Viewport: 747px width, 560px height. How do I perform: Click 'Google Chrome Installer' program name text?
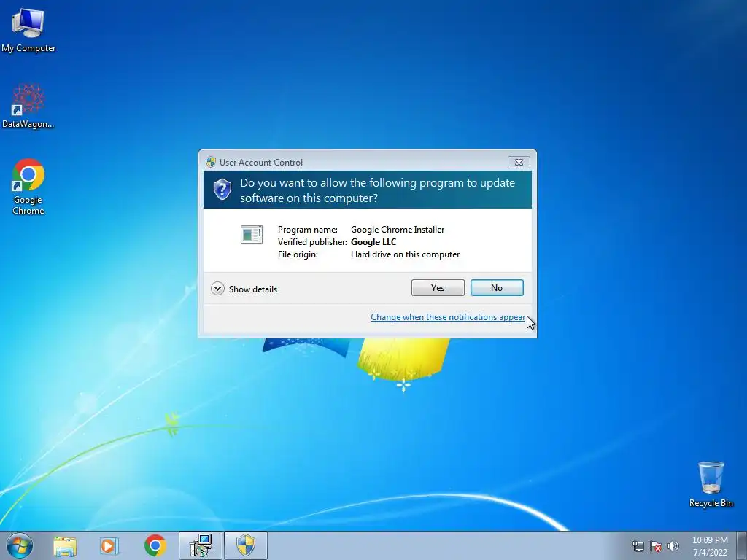398,230
